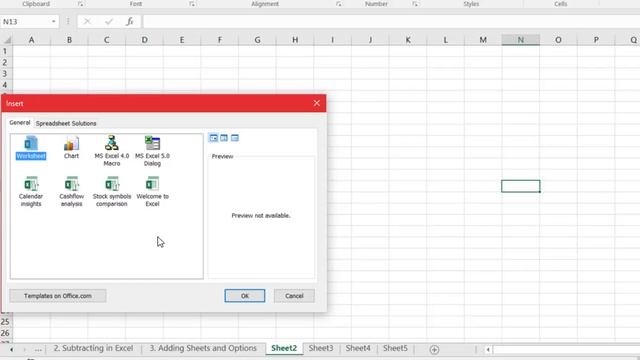Select column P header
Viewport: 640px width, 360px height.
click(596, 40)
